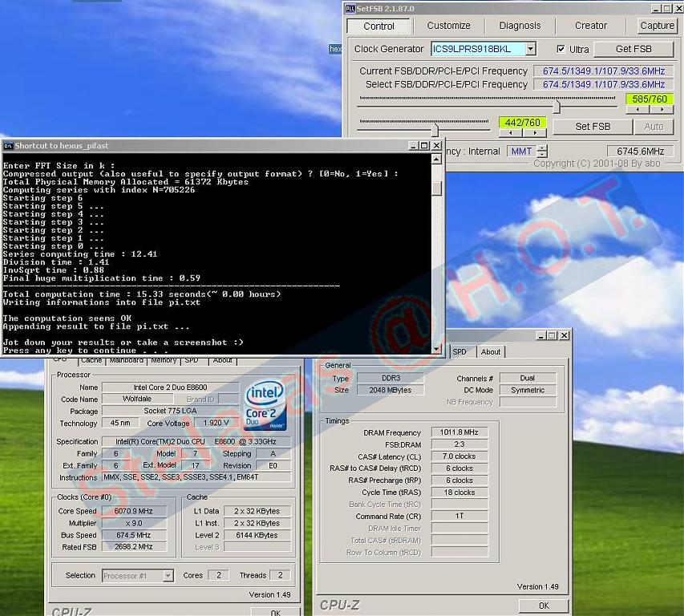Click OK in the CPU-Z memory window

coord(544,606)
